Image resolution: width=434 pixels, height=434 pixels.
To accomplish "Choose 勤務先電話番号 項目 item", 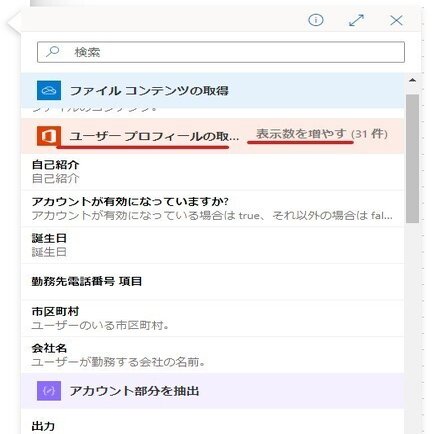I will [x=213, y=282].
